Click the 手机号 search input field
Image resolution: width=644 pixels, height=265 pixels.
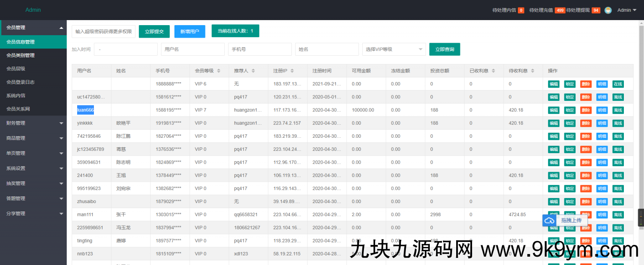click(260, 49)
